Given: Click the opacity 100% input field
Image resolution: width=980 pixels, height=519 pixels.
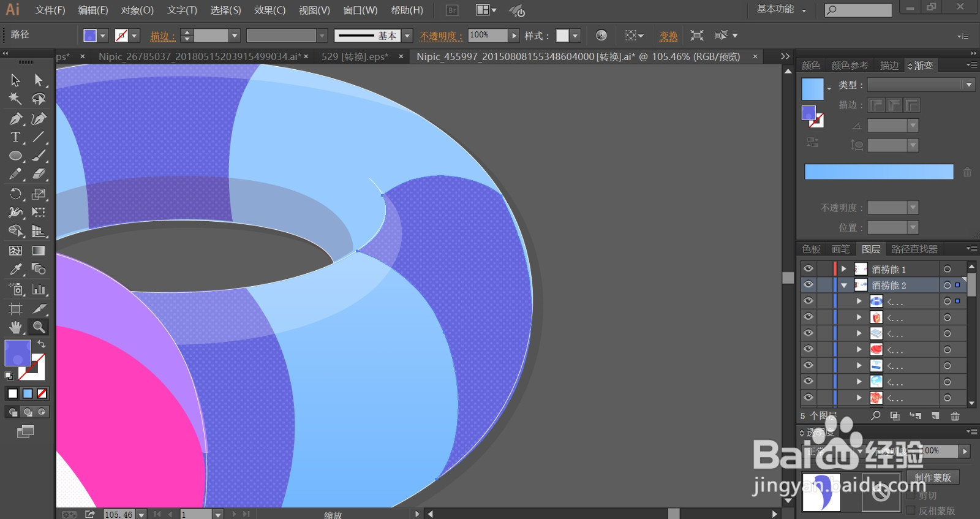Looking at the screenshot, I should [x=488, y=36].
